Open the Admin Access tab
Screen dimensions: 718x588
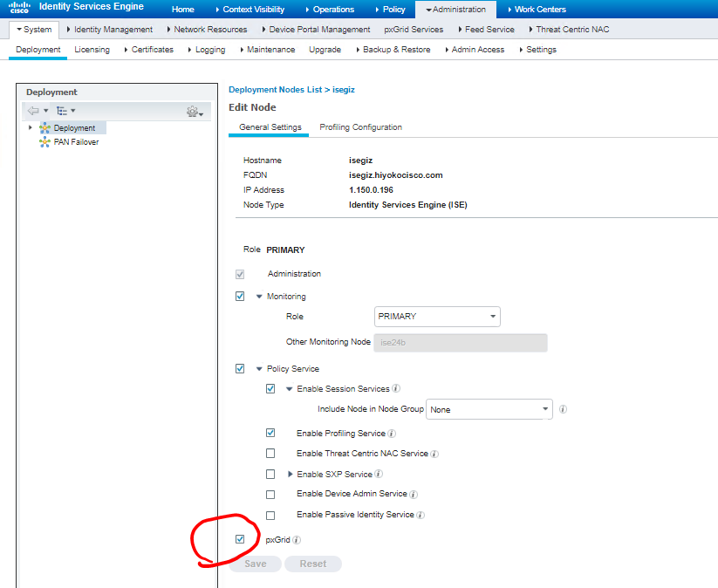pyautogui.click(x=475, y=50)
